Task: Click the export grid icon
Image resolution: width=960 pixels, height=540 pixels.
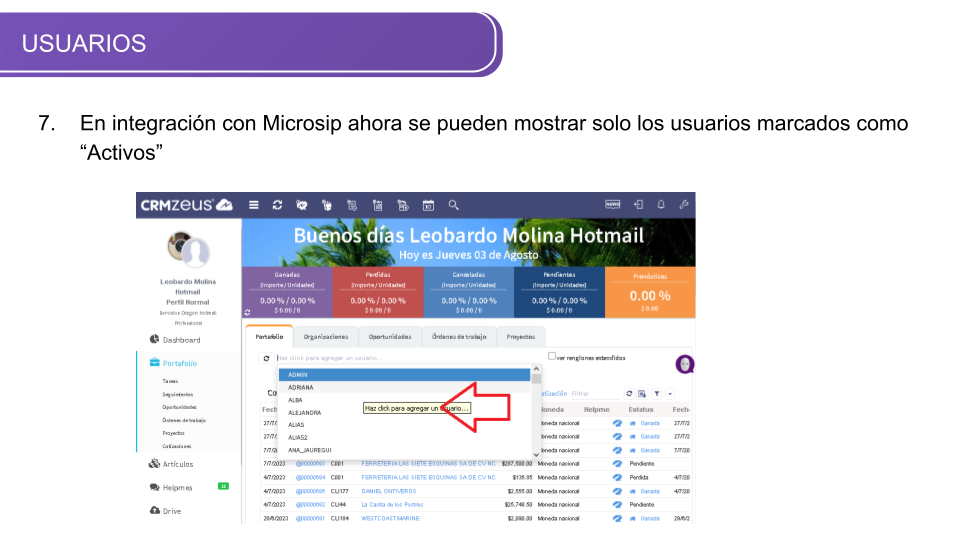Action: (642, 394)
